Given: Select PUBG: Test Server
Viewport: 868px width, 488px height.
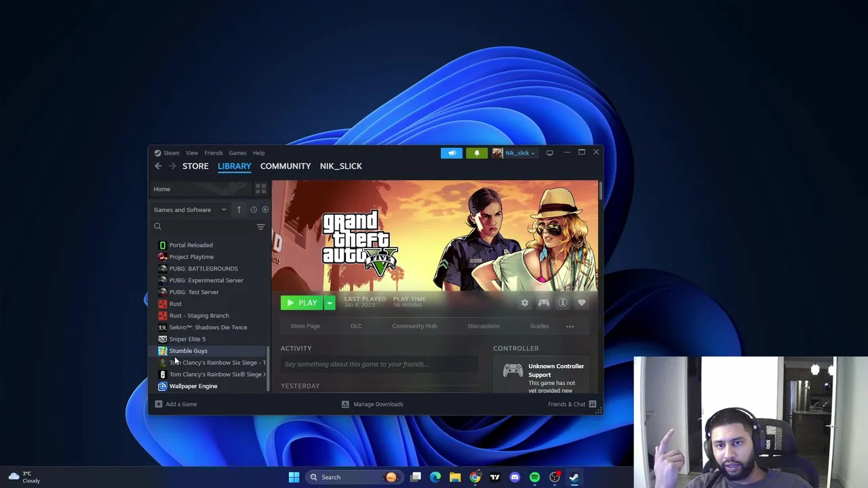Looking at the screenshot, I should [x=194, y=292].
